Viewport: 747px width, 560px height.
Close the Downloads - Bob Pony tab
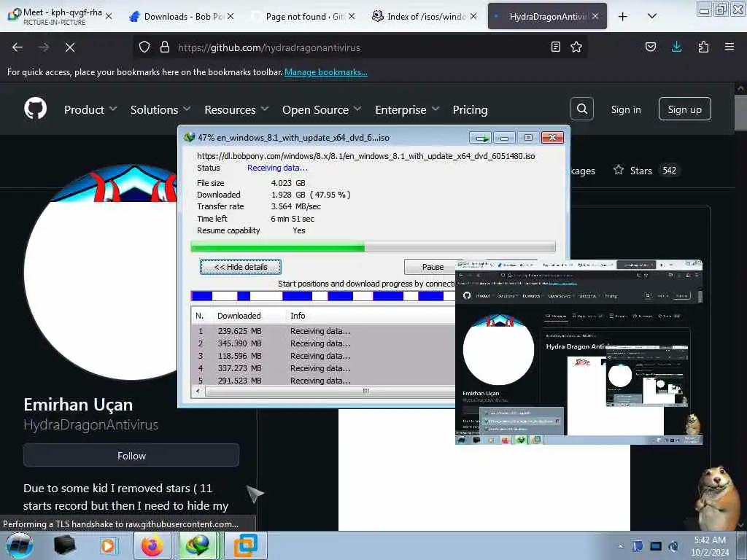[231, 17]
